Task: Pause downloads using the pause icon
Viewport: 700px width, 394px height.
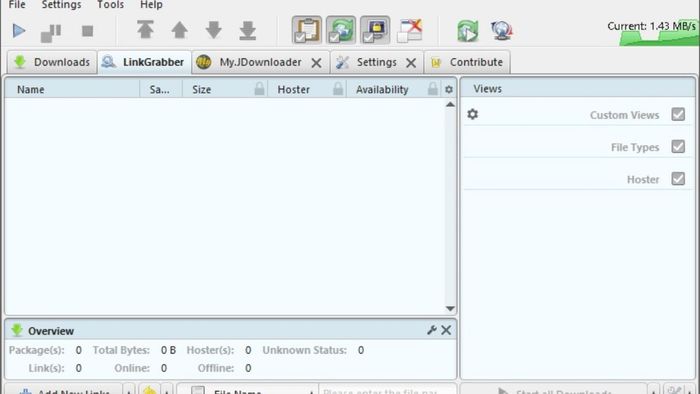Action: [x=51, y=33]
